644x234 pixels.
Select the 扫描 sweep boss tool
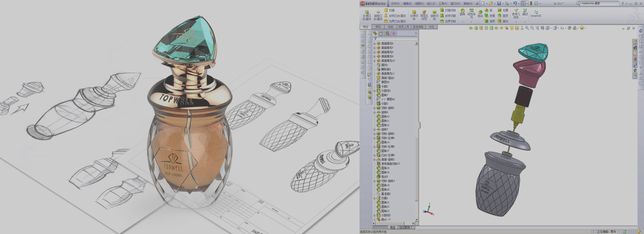[389, 10]
